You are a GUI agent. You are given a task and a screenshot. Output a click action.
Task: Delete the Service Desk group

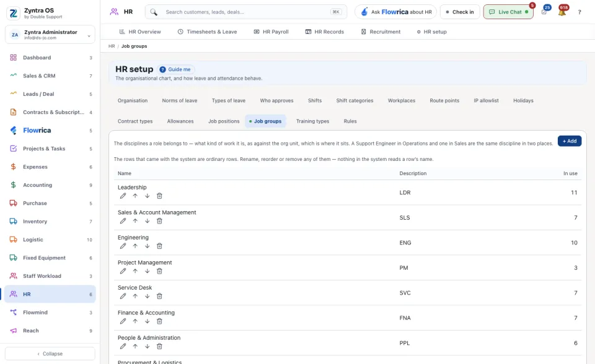(x=159, y=296)
